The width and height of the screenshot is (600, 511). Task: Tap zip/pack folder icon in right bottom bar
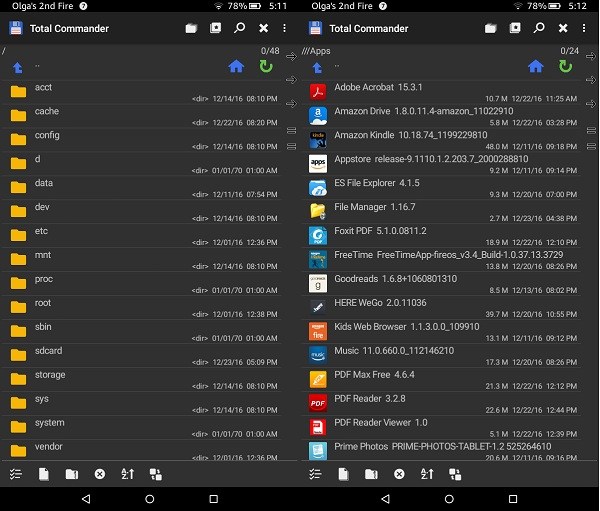coord(371,474)
